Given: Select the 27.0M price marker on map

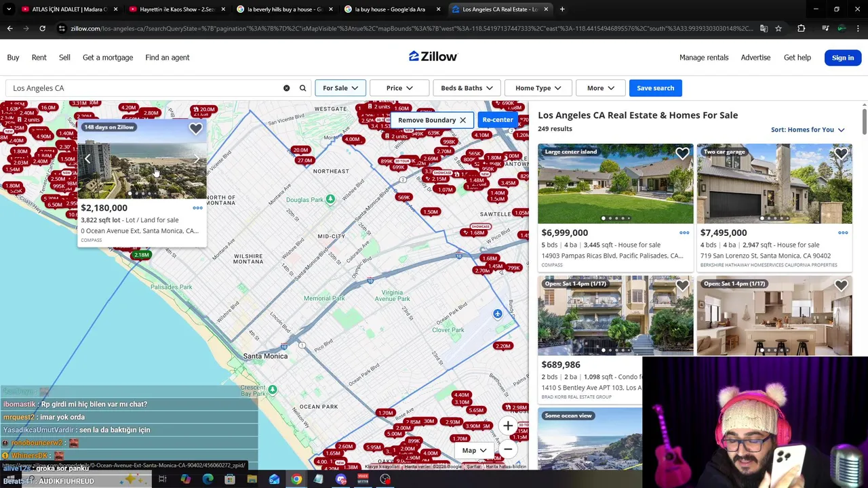Looking at the screenshot, I should point(304,161).
